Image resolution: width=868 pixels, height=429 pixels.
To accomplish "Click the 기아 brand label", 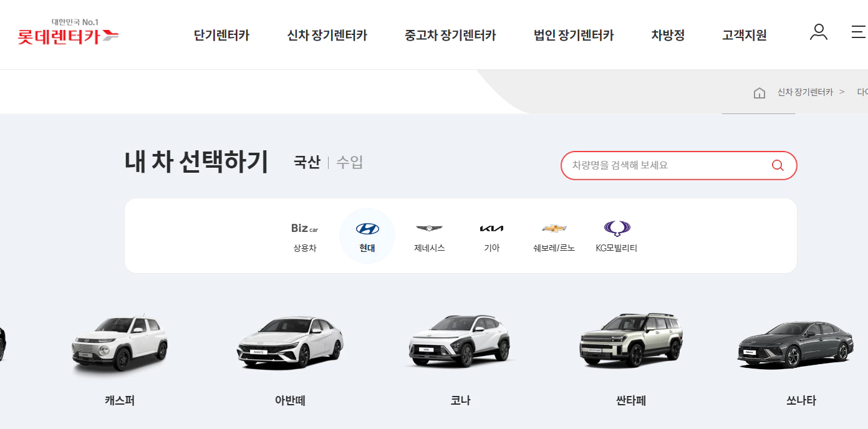I will click(492, 248).
